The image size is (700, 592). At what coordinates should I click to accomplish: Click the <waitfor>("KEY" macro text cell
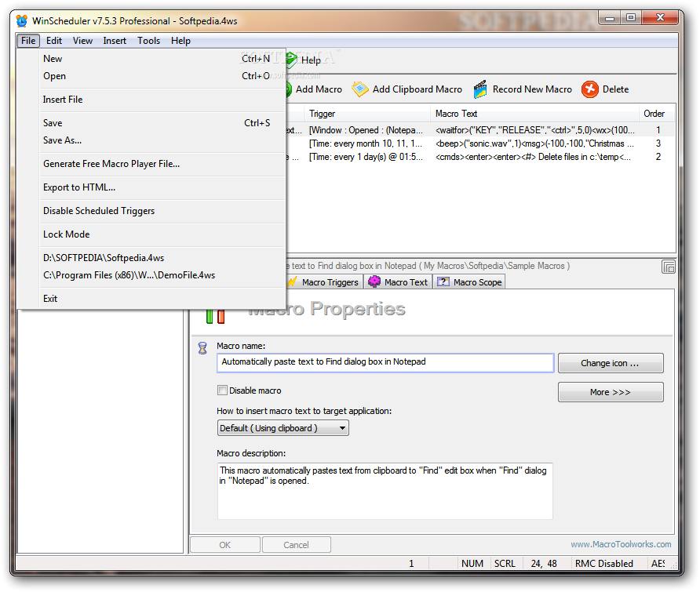pos(535,130)
